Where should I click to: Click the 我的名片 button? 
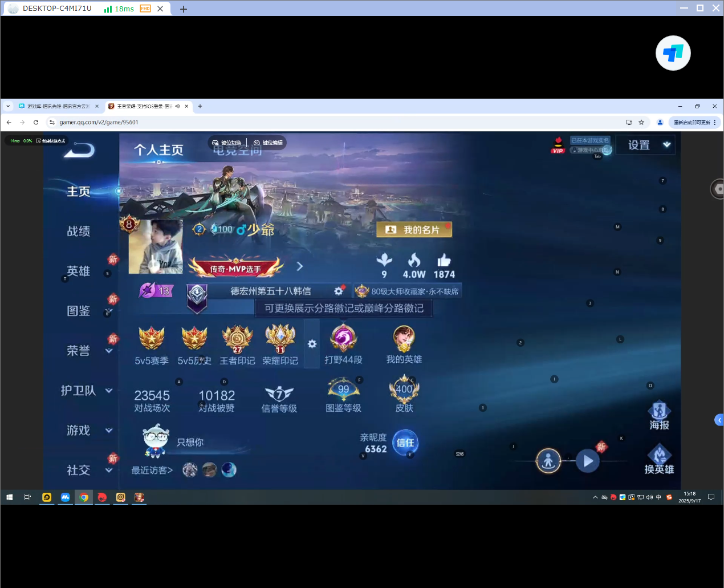tap(414, 230)
